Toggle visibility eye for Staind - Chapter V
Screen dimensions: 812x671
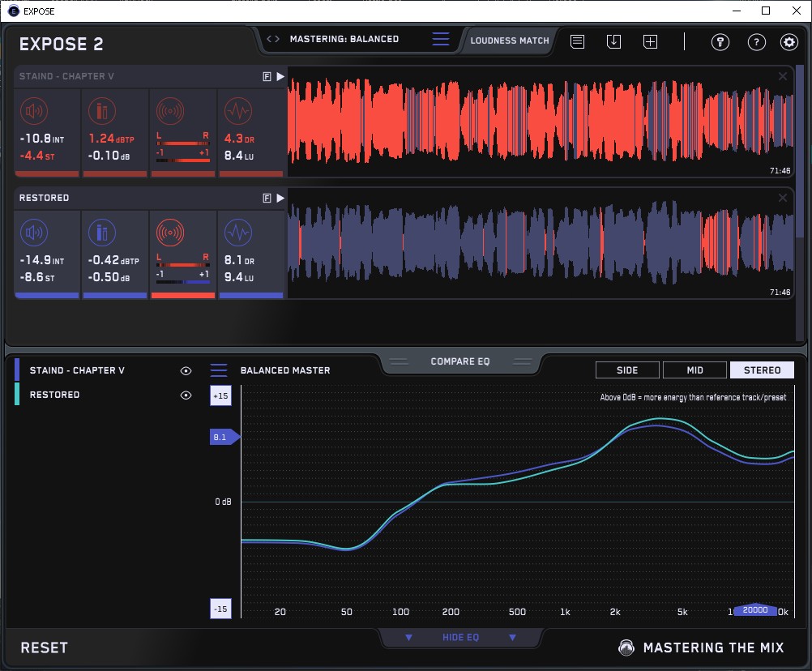click(x=186, y=371)
